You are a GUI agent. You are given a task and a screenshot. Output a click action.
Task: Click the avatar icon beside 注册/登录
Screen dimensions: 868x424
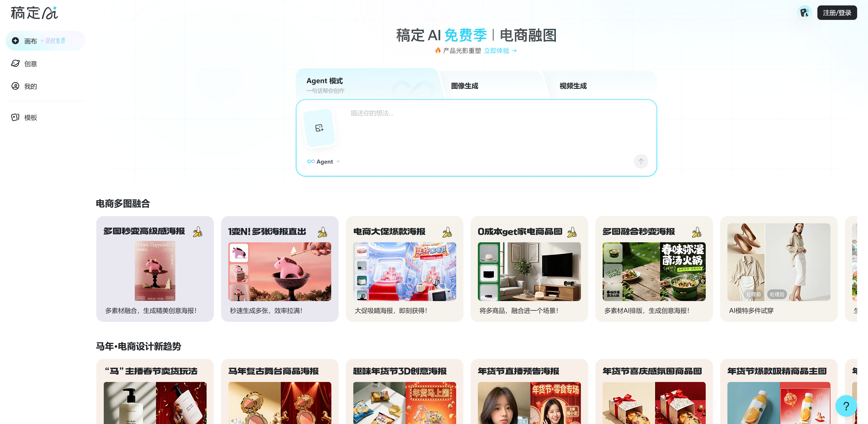[805, 13]
